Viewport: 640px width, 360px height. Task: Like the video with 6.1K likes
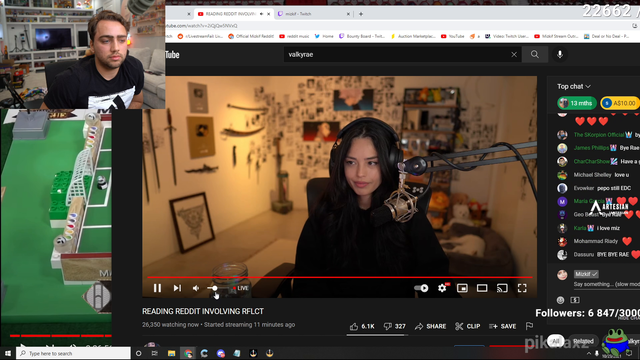(362, 326)
